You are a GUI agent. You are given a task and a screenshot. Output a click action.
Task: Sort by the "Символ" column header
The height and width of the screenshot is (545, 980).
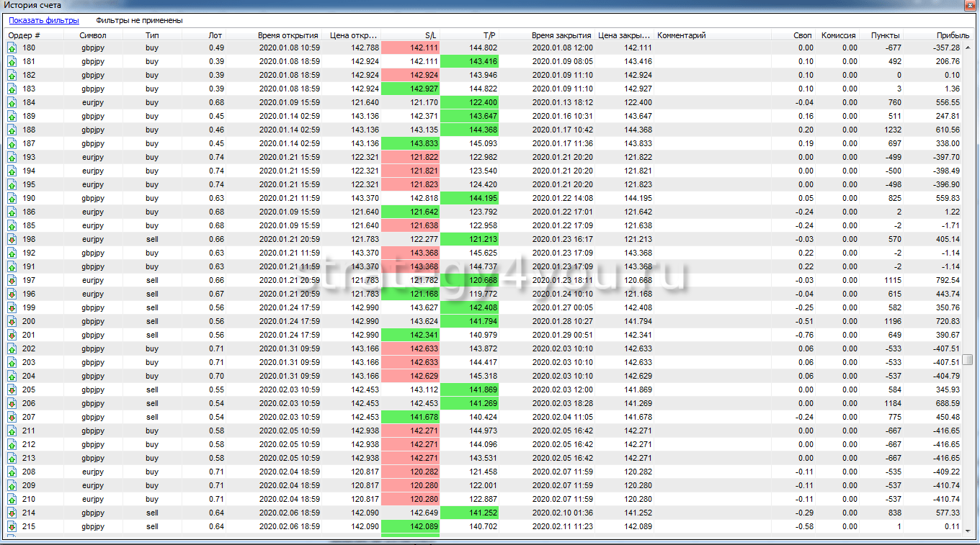(93, 35)
